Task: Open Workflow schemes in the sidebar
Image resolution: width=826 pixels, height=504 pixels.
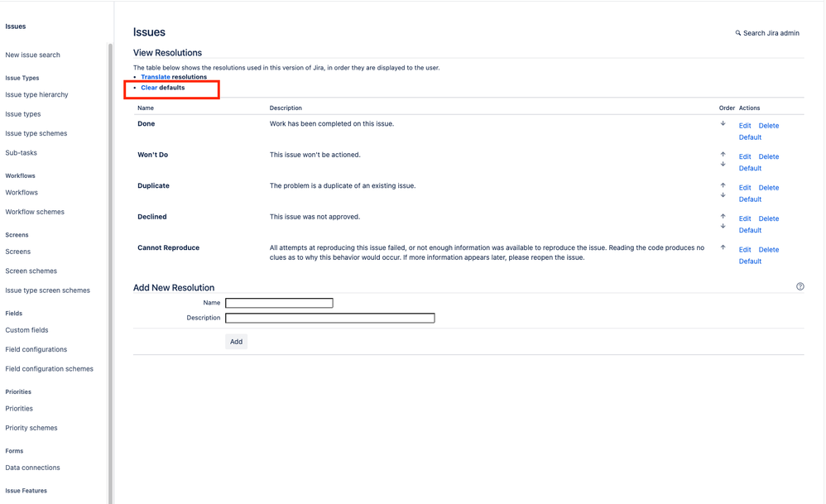Action: pos(35,211)
